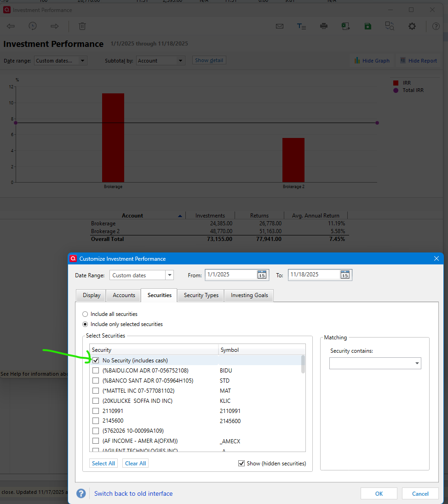
Task: Click the Security column header
Action: pos(154,349)
